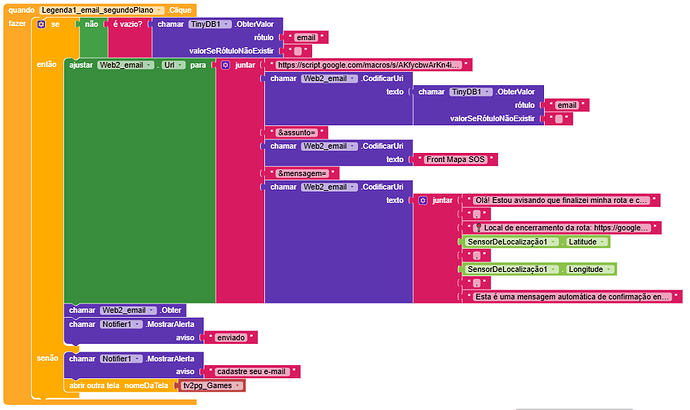Select the 'é vazio?' block
The image size is (690, 410).
128,24
